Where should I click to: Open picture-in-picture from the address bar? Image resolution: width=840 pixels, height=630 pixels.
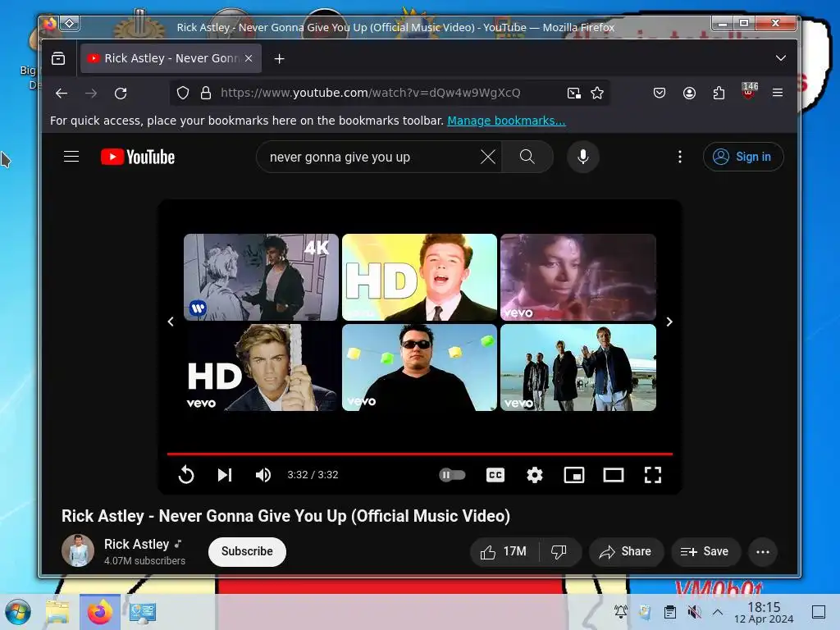573,94
